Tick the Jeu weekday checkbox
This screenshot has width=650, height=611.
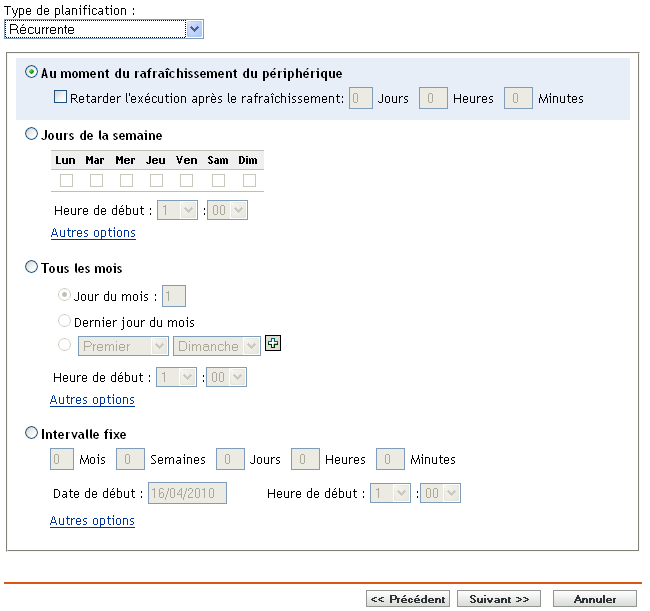coord(156,180)
